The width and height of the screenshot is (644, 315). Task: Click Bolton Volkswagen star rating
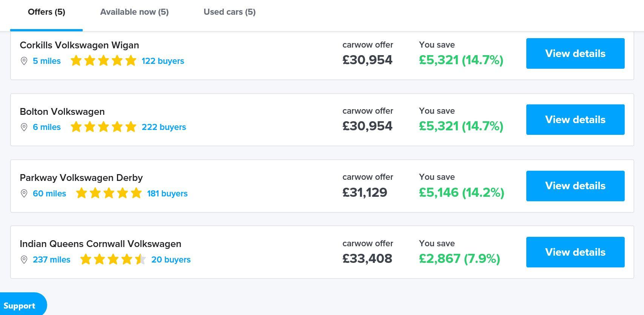[x=103, y=127]
